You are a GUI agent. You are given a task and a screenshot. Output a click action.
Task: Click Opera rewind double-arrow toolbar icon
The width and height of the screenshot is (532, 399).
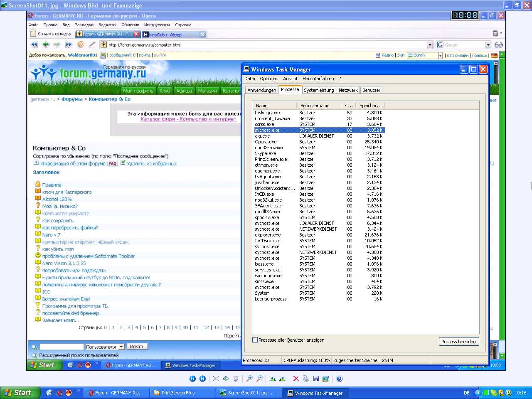coord(34,44)
